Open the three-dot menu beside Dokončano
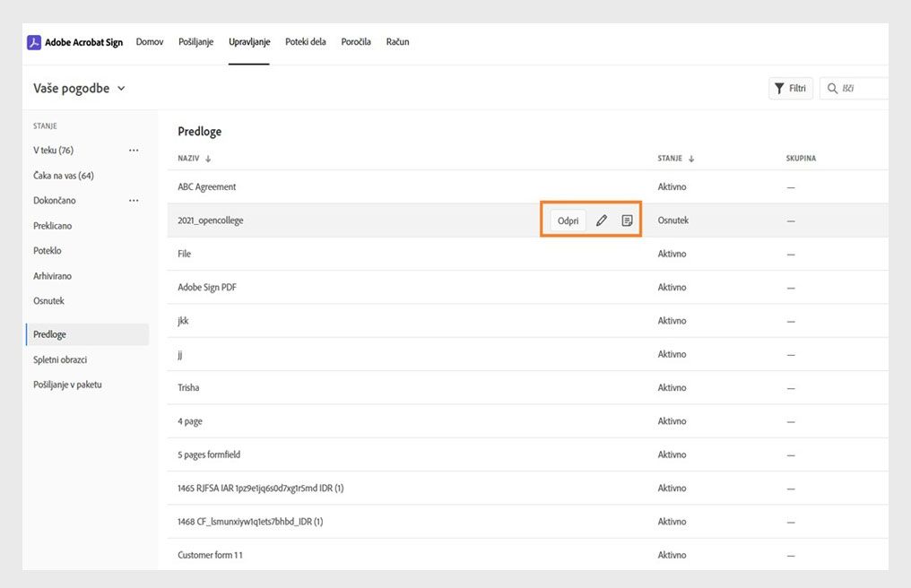Image resolution: width=911 pixels, height=588 pixels. tap(134, 201)
